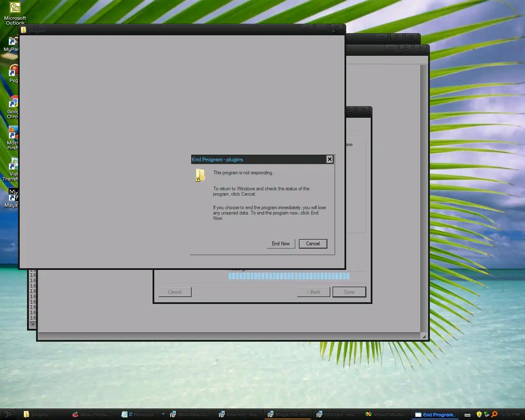Select the Peg desktop shortcut icon
This screenshot has height=420, width=525.
point(13,74)
